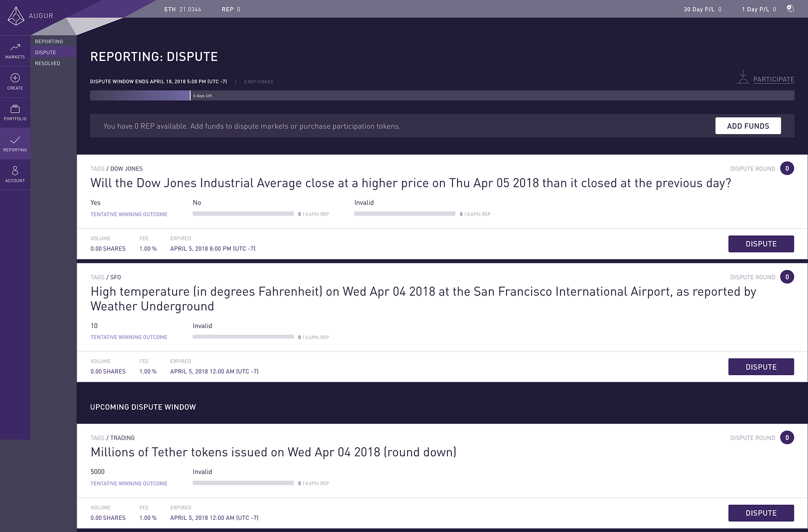Click the dispute window end date text
This screenshot has width=808, height=532.
tap(159, 81)
